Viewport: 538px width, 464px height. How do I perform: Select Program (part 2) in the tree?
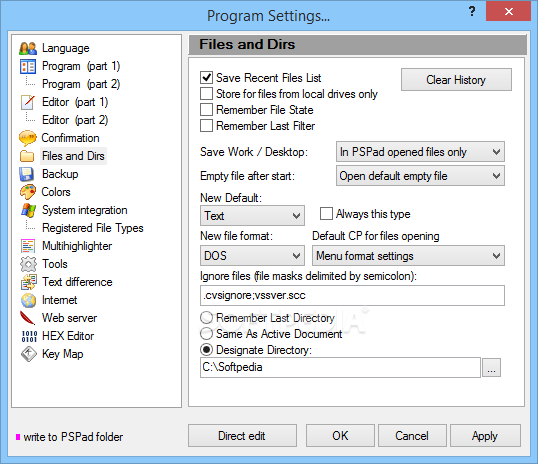tap(81, 84)
